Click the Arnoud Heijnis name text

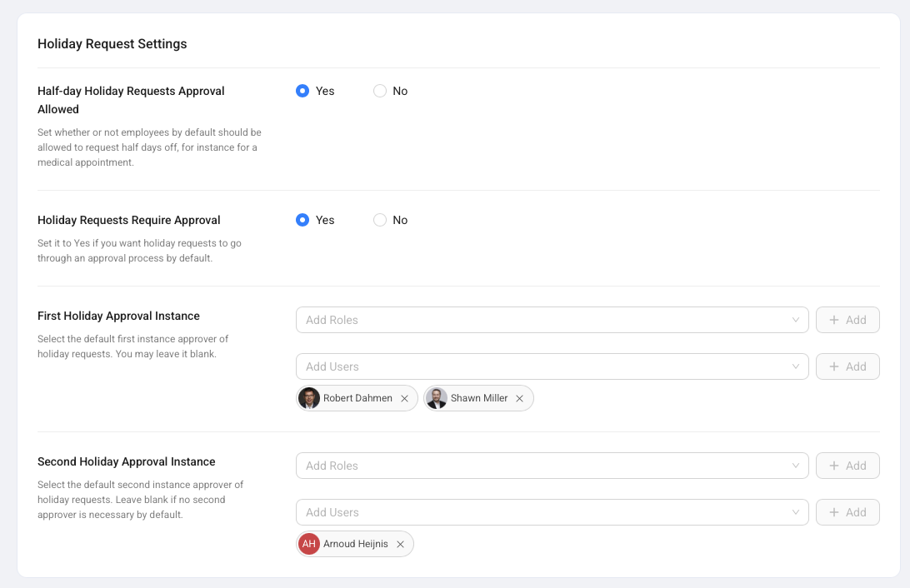click(356, 544)
